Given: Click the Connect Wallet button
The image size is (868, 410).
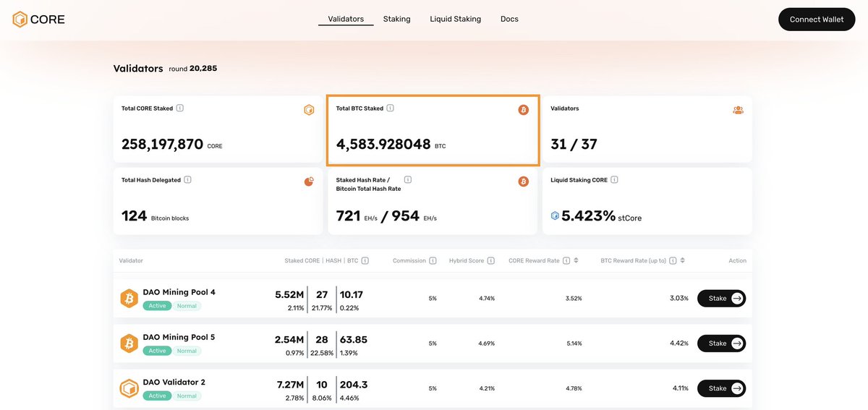Looking at the screenshot, I should [x=817, y=20].
